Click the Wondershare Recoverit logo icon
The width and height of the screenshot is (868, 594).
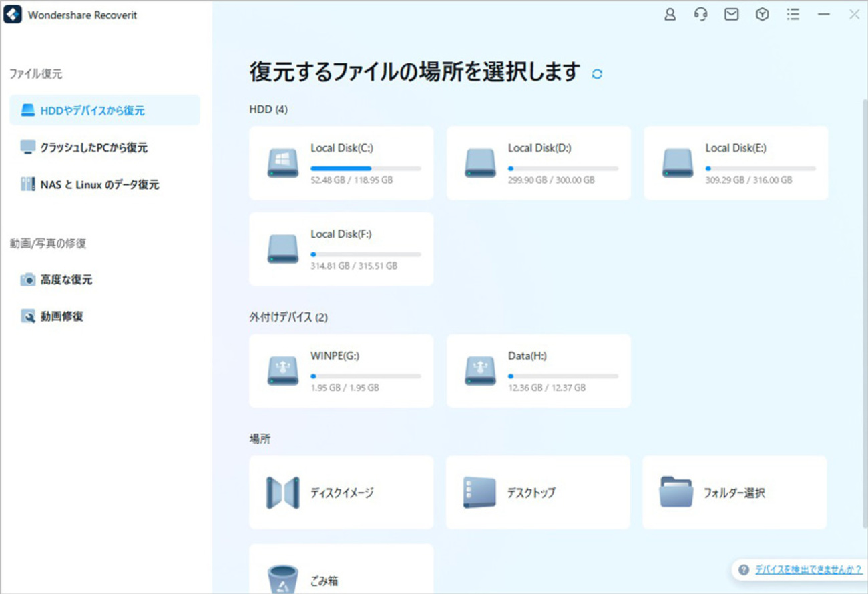[x=13, y=15]
